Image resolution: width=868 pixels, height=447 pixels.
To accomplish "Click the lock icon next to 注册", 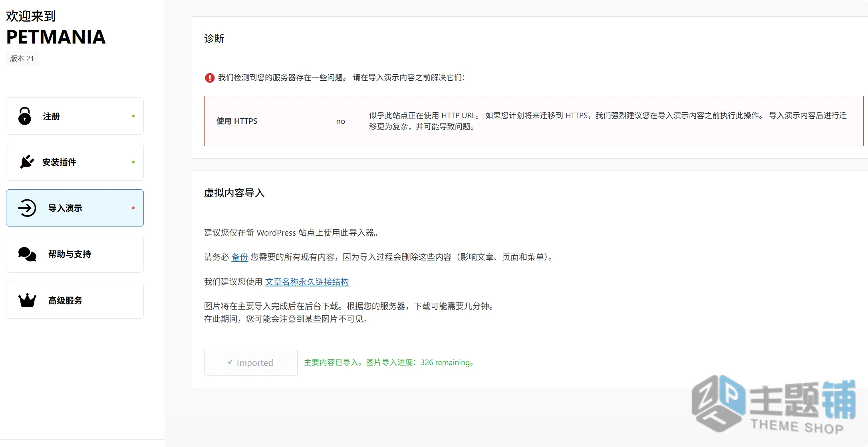I will pos(25,116).
